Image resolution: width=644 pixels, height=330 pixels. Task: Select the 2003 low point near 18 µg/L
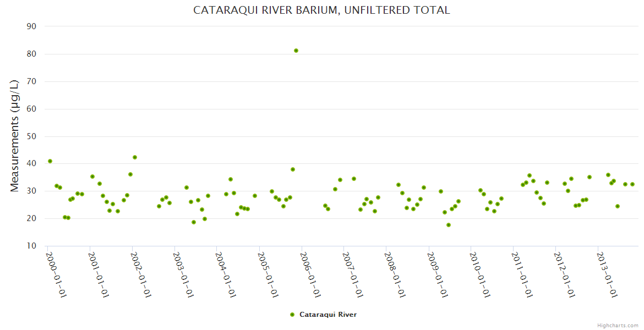tap(194, 222)
